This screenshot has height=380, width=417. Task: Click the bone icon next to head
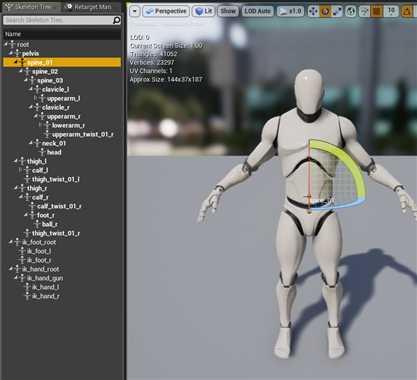coord(43,152)
